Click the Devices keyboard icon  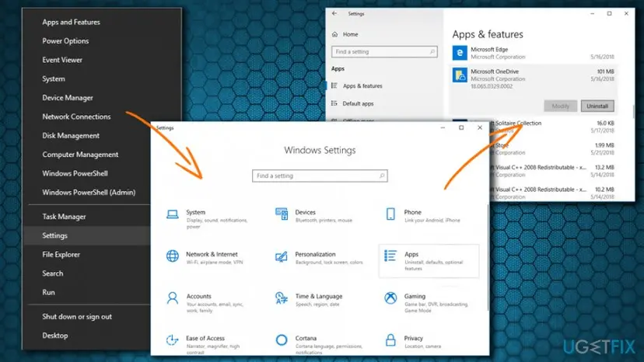pos(282,214)
